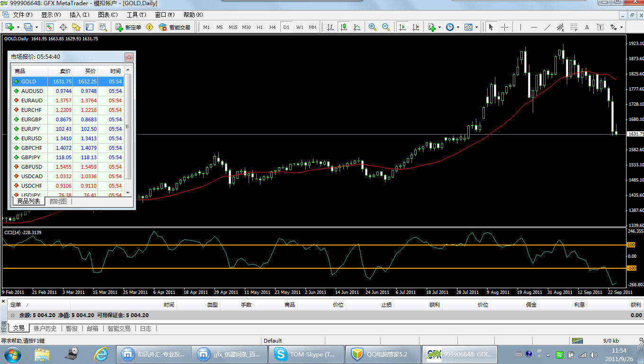This screenshot has height=364, width=644.
Task: Select the EURUSD row in Market Watch
Action: coord(68,138)
